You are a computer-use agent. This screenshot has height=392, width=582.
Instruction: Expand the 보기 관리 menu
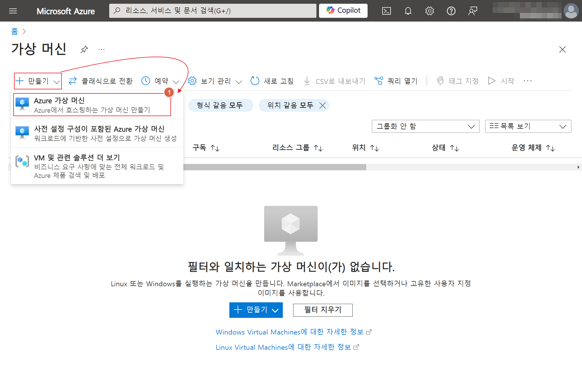(215, 81)
